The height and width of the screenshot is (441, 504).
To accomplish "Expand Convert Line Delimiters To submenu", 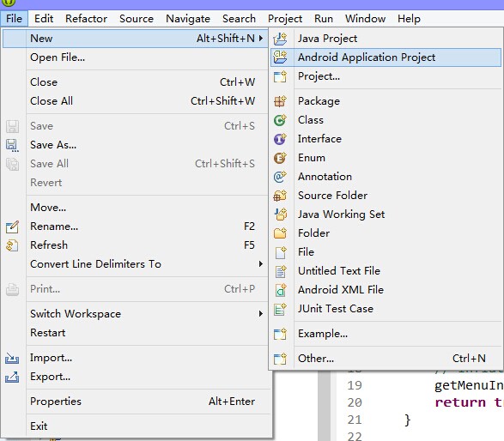I will click(261, 264).
